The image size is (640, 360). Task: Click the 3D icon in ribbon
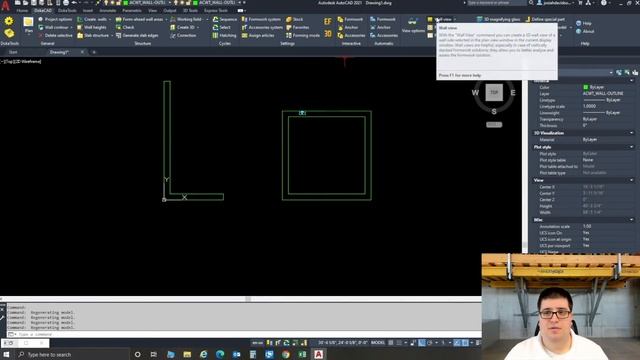coord(328,34)
